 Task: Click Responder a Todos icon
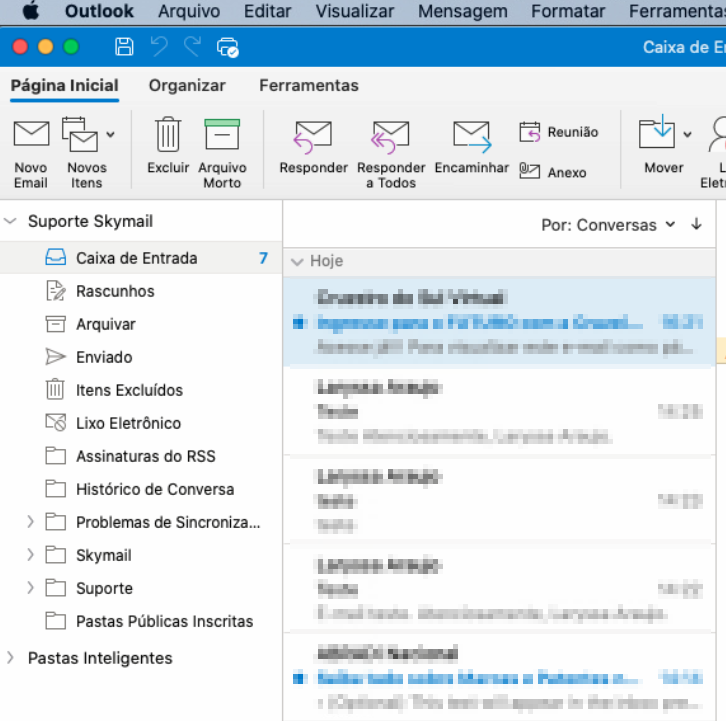[390, 137]
